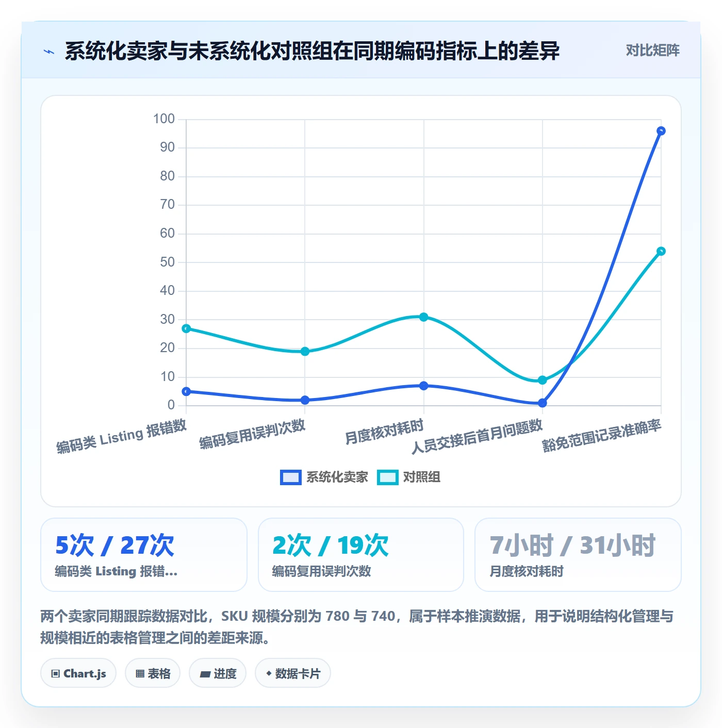
Task: Click the x-axis label 编码类 Listing 报错数
Action: [x=122, y=437]
